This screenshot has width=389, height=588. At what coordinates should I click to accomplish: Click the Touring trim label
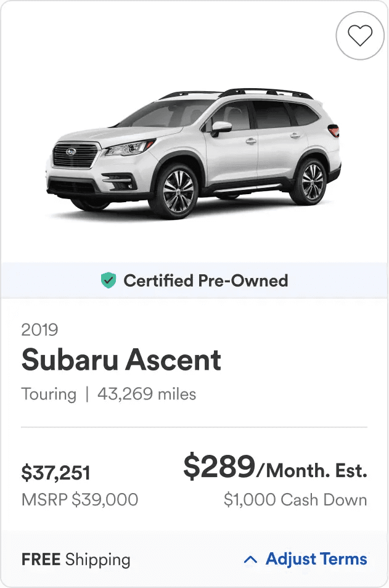coord(49,394)
